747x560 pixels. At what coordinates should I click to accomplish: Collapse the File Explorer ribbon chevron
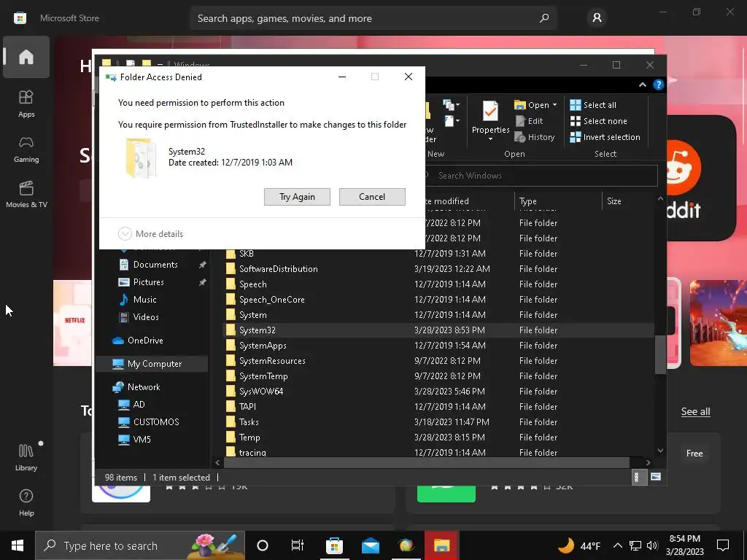tap(642, 85)
